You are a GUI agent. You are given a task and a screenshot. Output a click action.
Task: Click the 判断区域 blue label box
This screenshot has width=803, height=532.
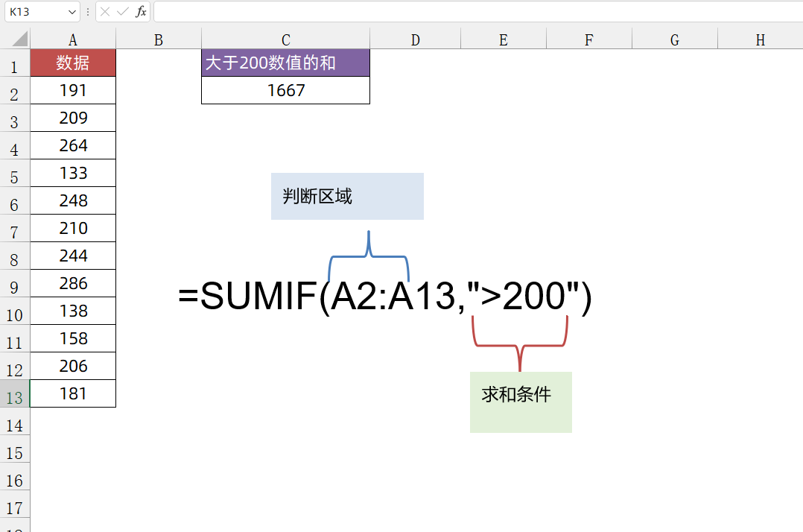tap(347, 196)
